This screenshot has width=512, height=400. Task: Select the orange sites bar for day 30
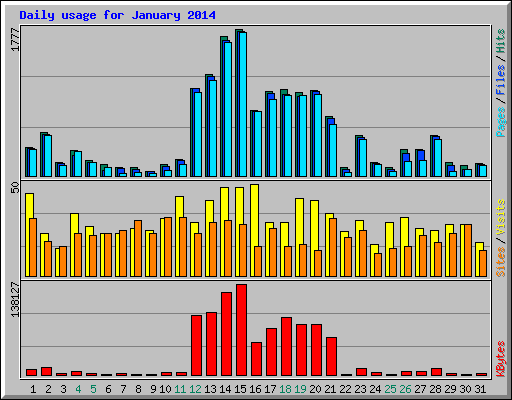[x=468, y=250]
